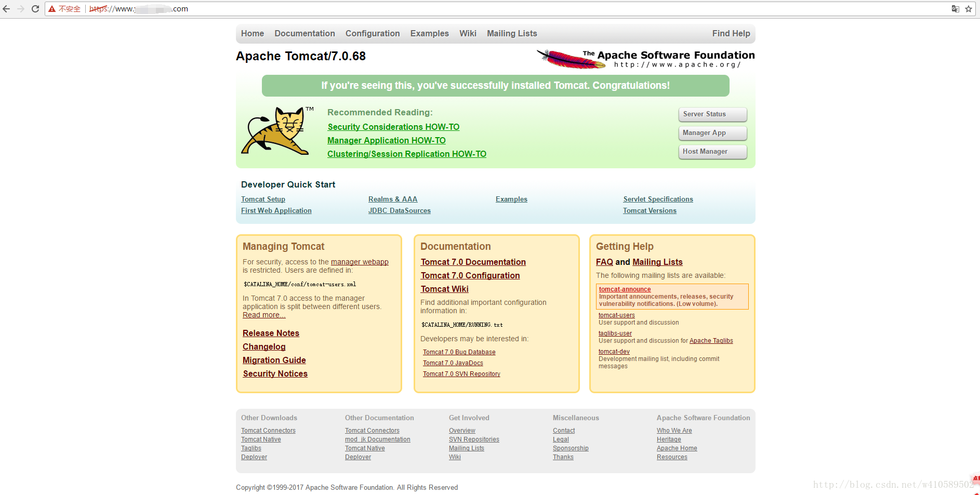Open the Tomcat 7.0 JavaDocs link

tap(453, 363)
